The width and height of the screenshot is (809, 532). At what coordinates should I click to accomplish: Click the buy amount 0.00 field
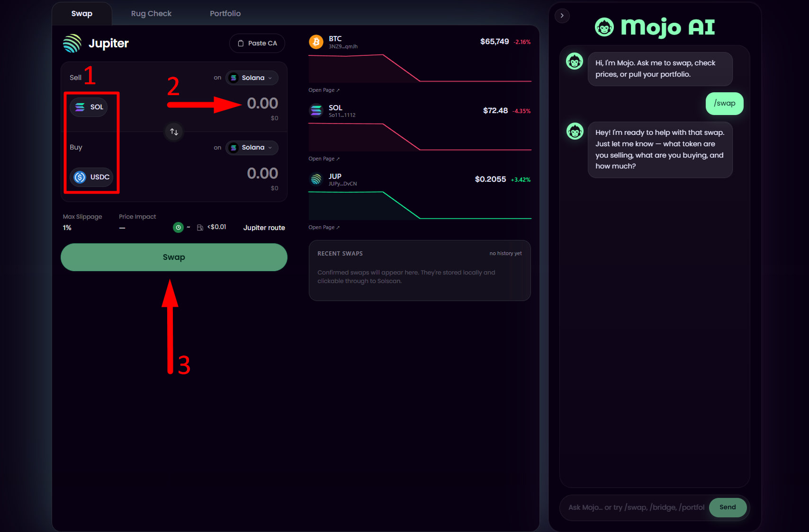click(262, 173)
